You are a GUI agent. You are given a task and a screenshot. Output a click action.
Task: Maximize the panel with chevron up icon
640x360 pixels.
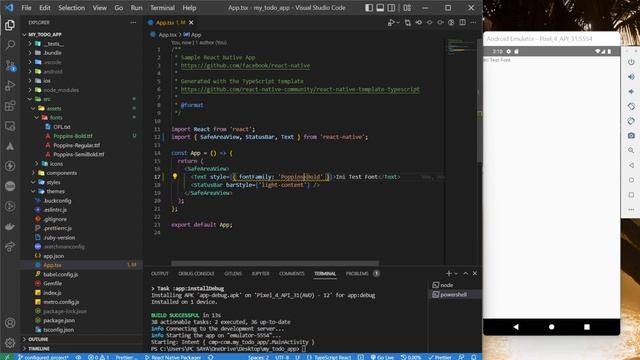pyautogui.click(x=466, y=273)
